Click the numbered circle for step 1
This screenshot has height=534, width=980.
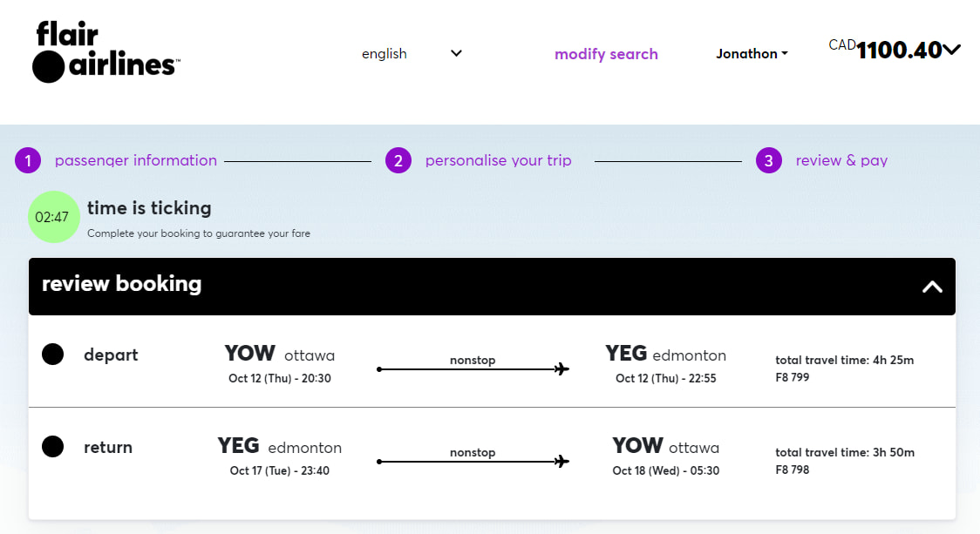tap(28, 160)
